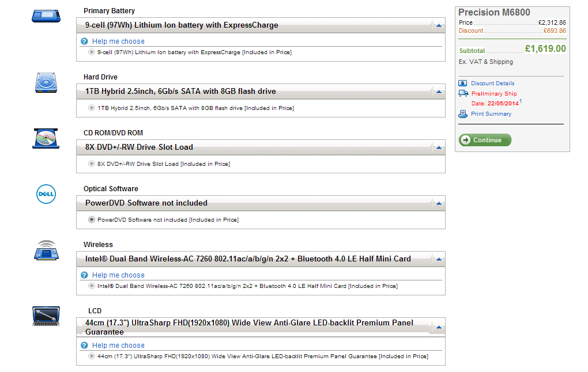588x372 pixels.
Task: Click the Optical Software section label
Action: [x=111, y=189]
